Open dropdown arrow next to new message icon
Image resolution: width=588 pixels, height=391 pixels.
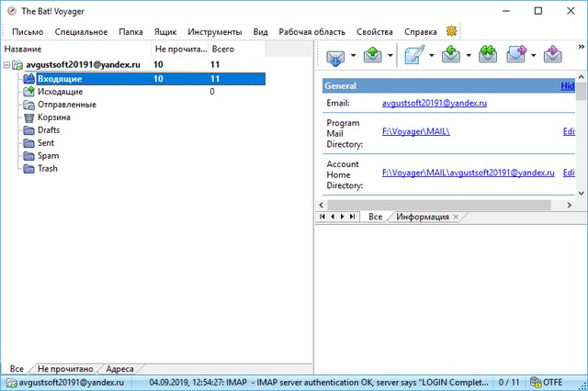[431, 57]
